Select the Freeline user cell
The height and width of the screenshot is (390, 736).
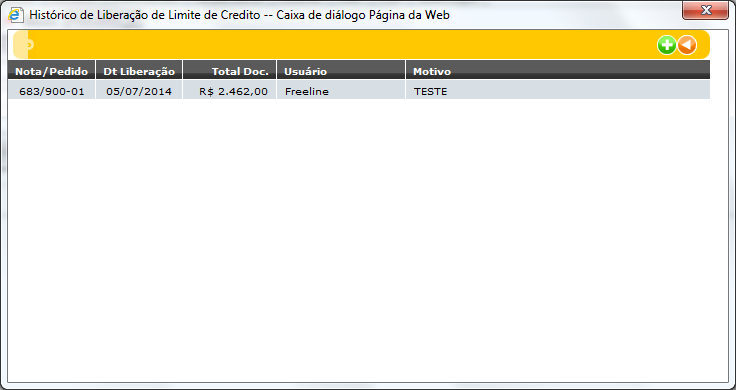[x=341, y=90]
